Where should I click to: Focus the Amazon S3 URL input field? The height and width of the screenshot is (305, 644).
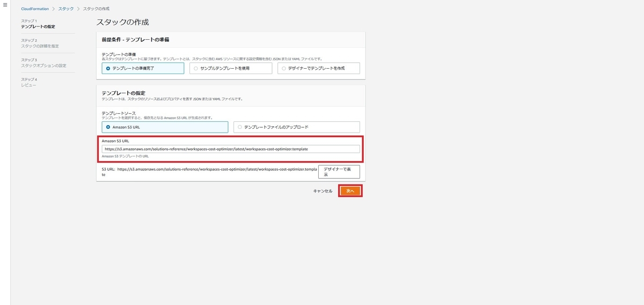231,149
